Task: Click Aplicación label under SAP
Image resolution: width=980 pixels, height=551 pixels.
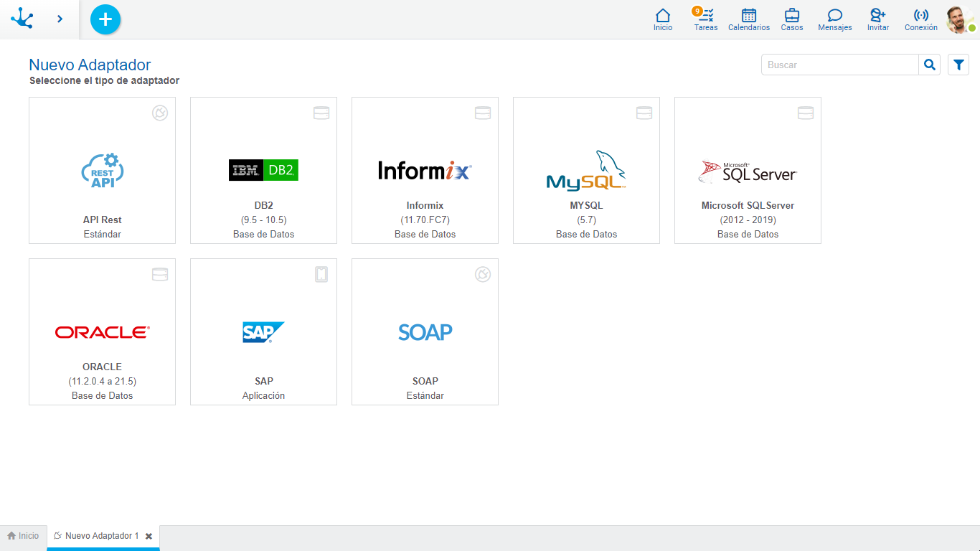Action: point(264,395)
